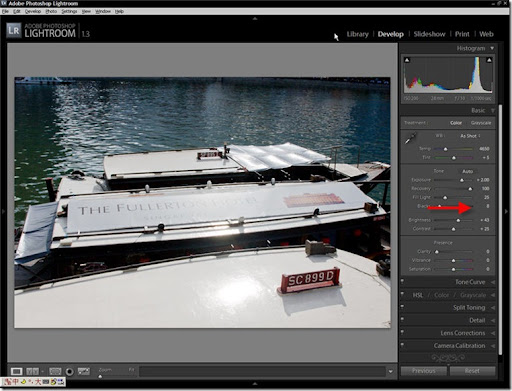The image size is (512, 391).
Task: Expand the HSL panel triangle
Action: pos(493,295)
